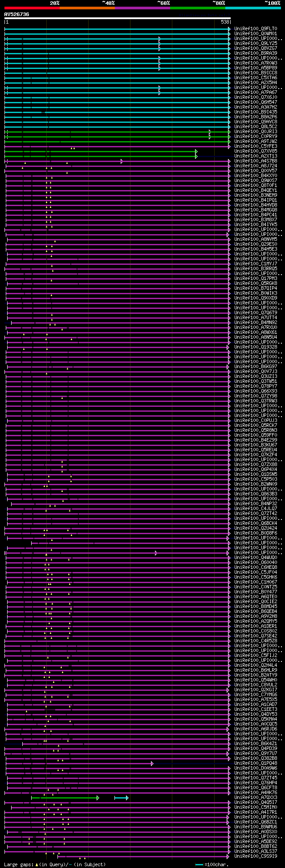Click the UniRef100_Q17PM3 label
The width and height of the screenshot is (285, 868).
(x=256, y=278)
